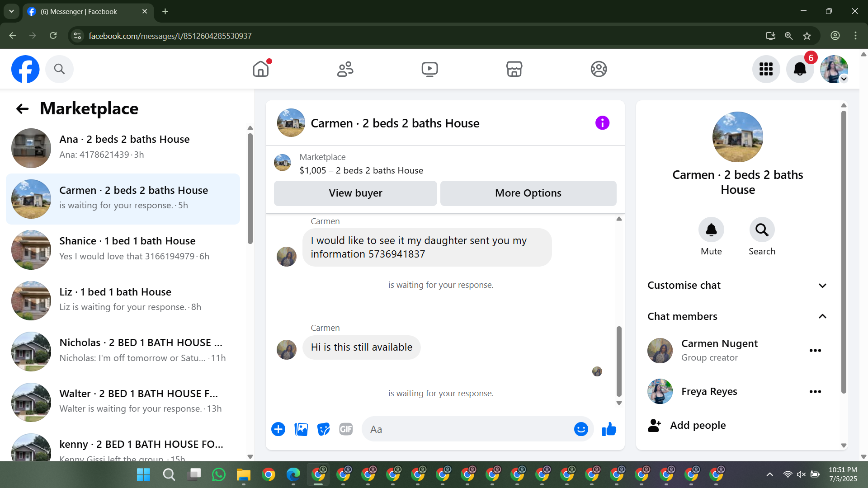Attach a photo using image icon

(301, 429)
